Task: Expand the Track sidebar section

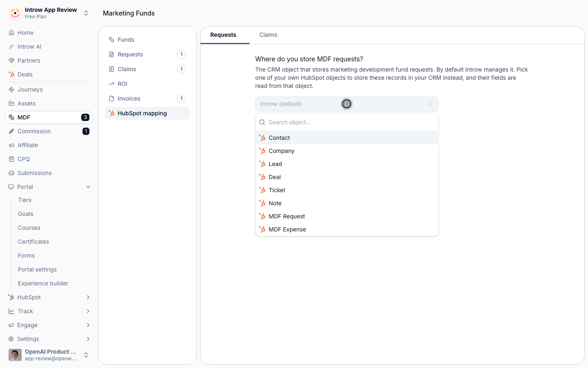Action: pyautogui.click(x=88, y=311)
